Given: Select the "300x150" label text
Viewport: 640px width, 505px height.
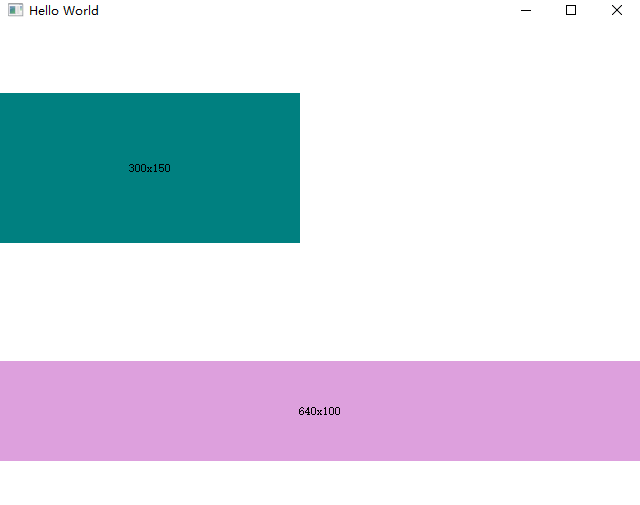Looking at the screenshot, I should [x=149, y=168].
